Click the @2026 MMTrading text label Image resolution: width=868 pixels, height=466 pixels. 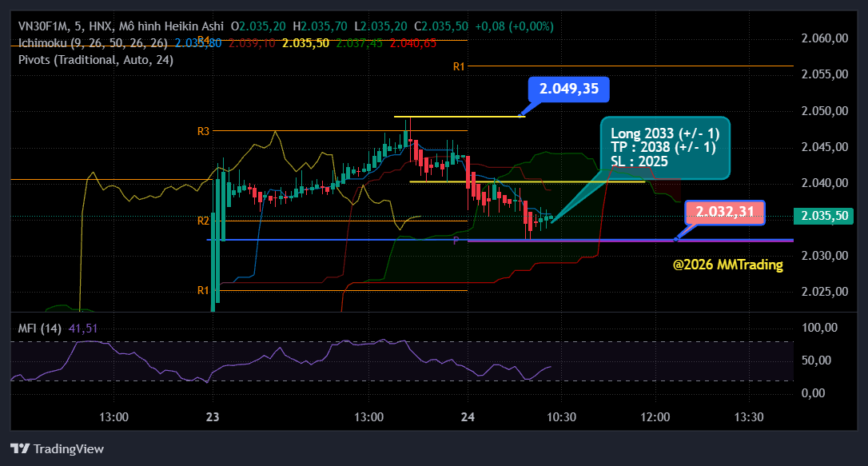tap(727, 265)
